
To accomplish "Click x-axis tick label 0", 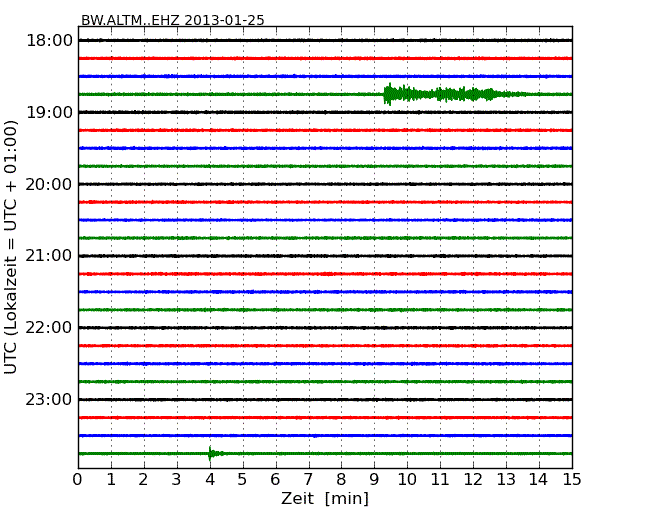I will point(78,480).
